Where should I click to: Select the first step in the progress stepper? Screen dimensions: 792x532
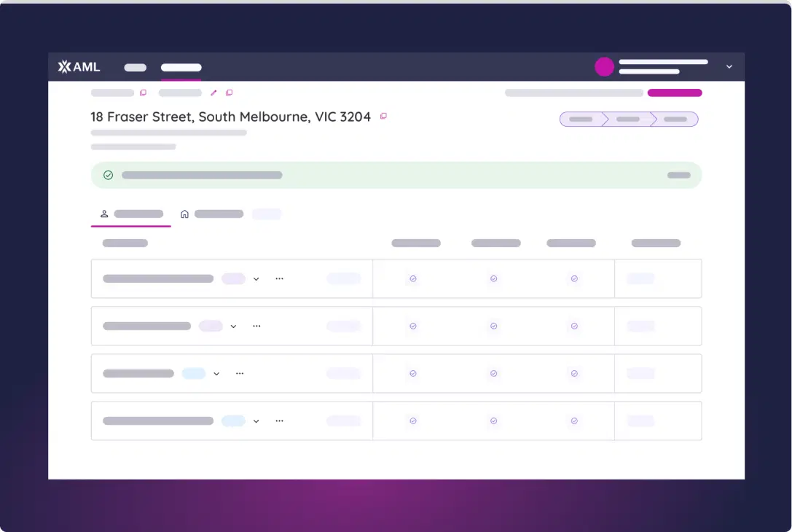581,120
